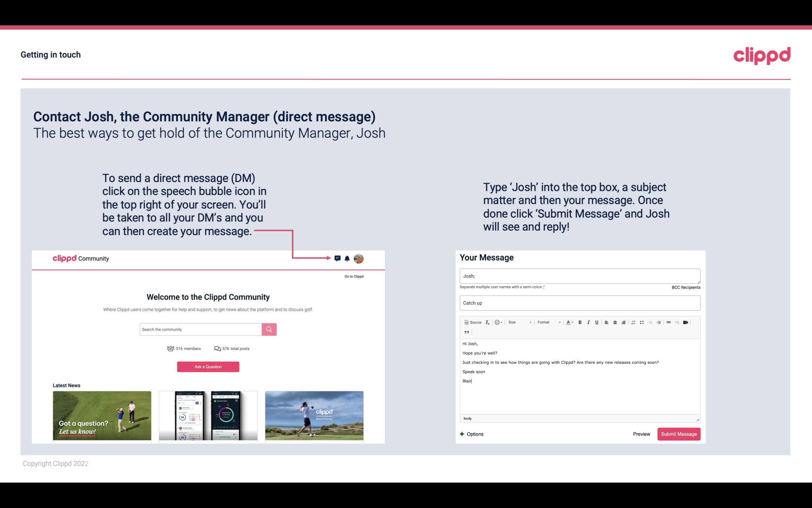Select the Format dropdown in toolbar

[x=547, y=322]
